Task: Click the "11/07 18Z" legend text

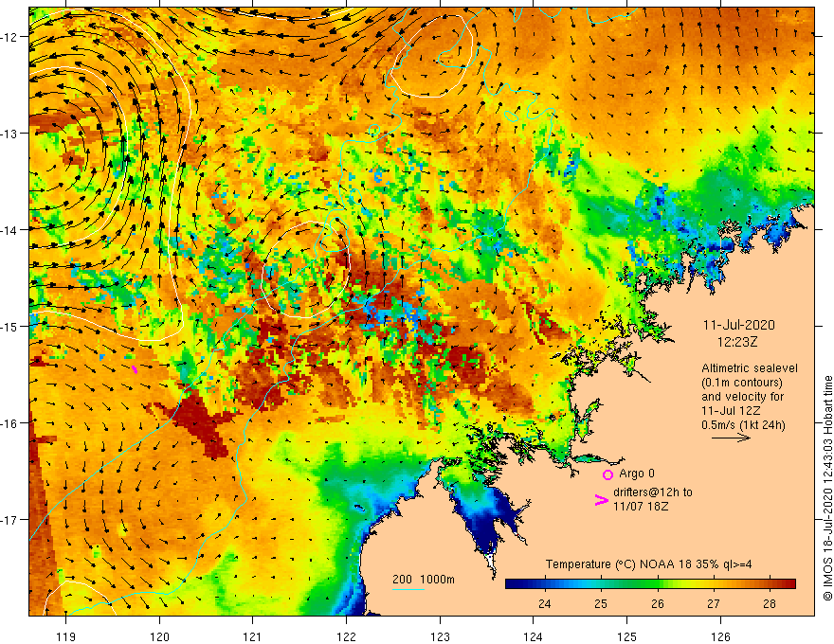Action: [x=641, y=507]
